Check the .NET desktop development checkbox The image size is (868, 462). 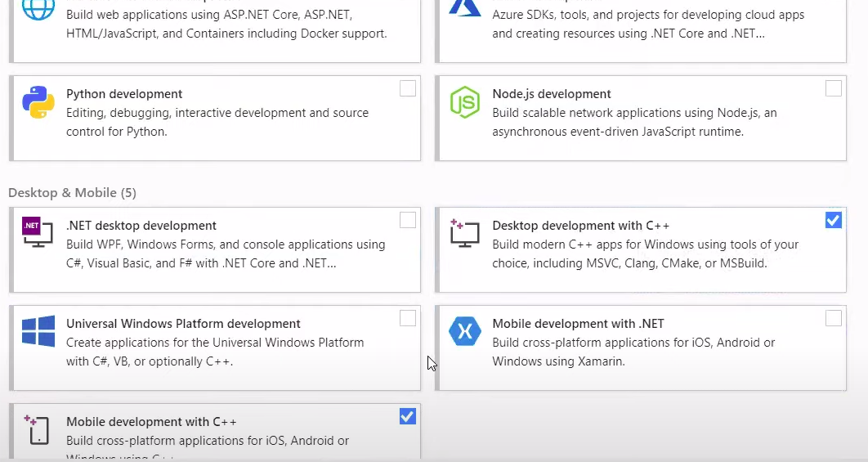(407, 220)
